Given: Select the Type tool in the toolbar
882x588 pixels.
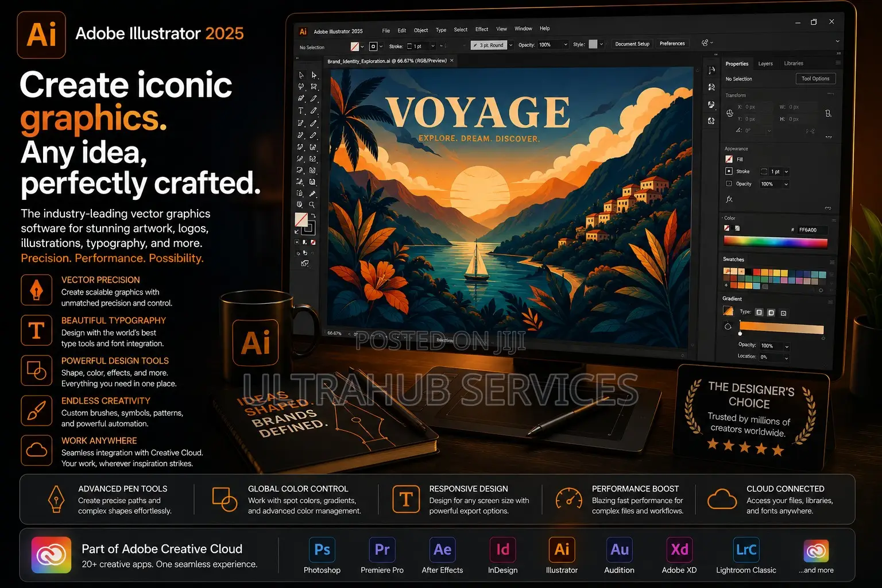Looking at the screenshot, I should tap(301, 111).
